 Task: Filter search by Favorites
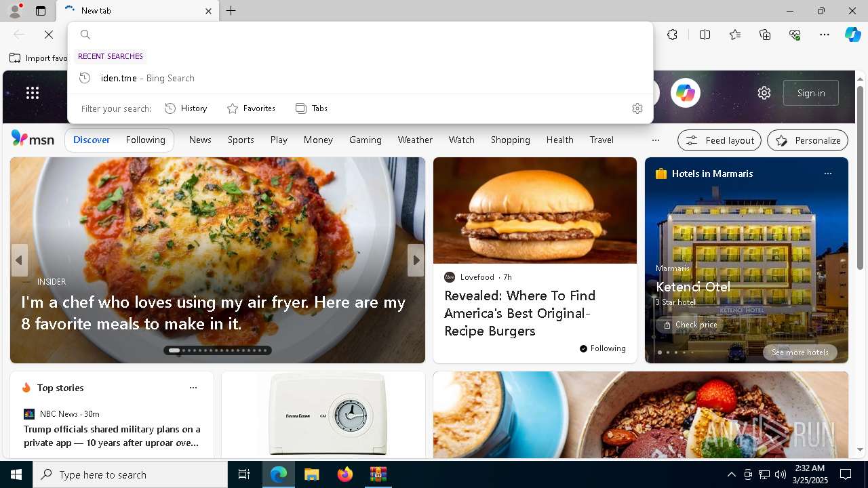[251, 108]
